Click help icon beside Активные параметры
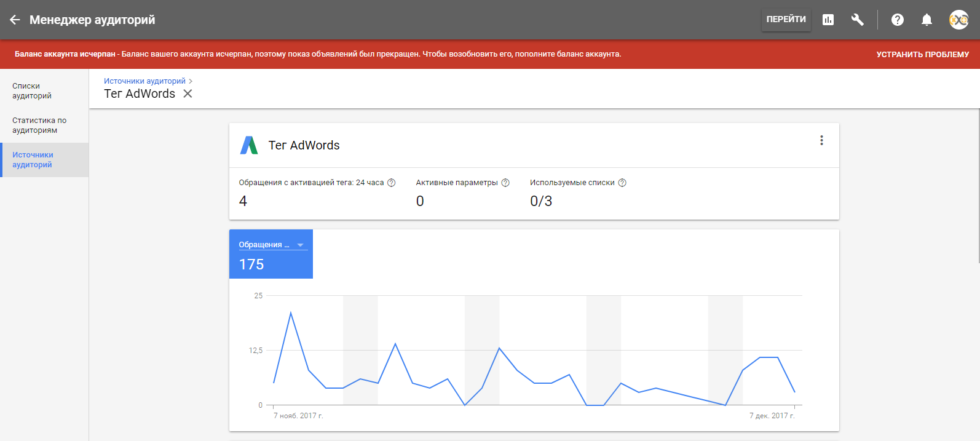The image size is (980, 441). [505, 183]
